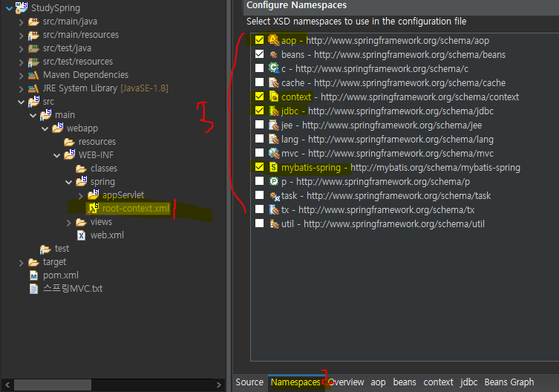Click the mybatis-spring namespace icon

click(273, 167)
